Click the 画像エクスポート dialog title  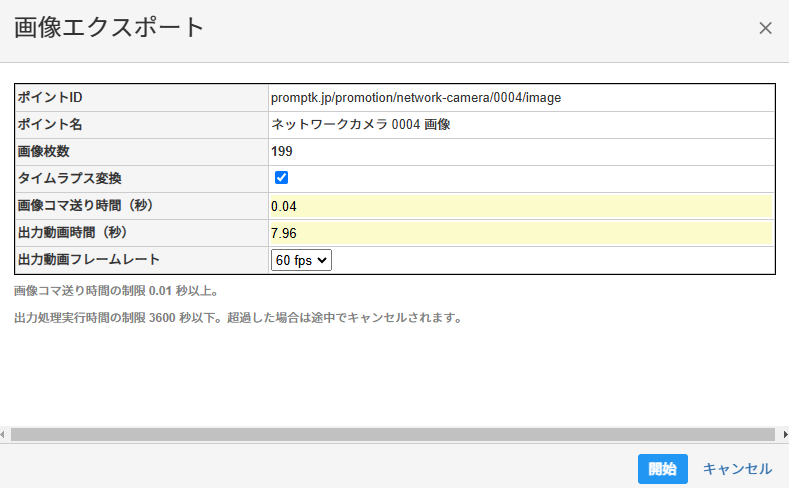(x=109, y=27)
